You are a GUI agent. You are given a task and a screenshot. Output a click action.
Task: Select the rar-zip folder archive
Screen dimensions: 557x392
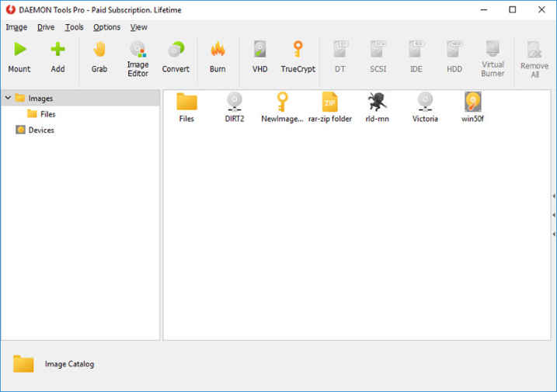[x=329, y=106]
